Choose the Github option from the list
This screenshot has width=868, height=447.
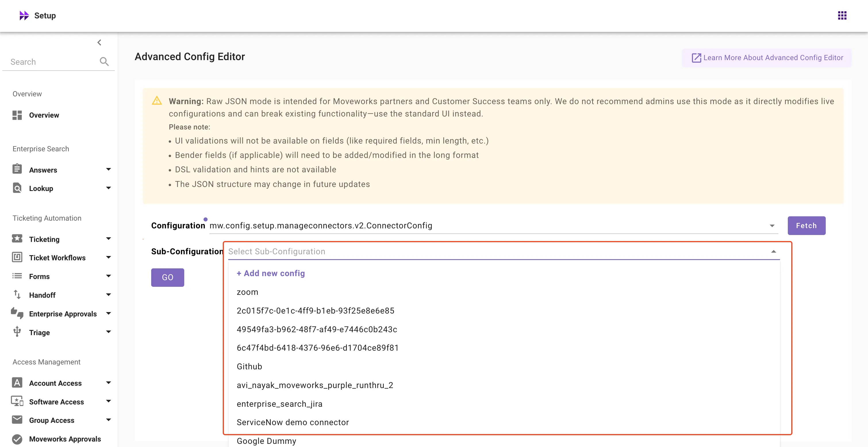point(249,366)
